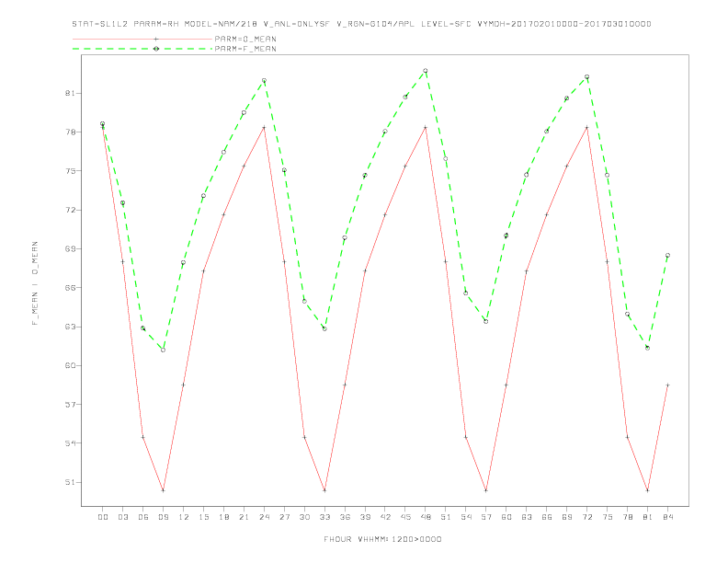Click the 36 forecast hour x-axis label
Image resolution: width=728 pixels, height=563 pixels.
click(x=345, y=517)
